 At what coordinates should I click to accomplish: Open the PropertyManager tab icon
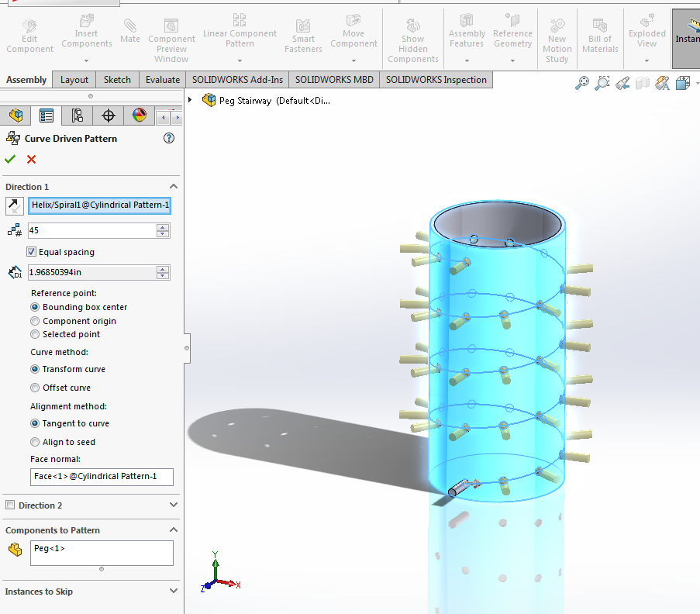tap(47, 116)
